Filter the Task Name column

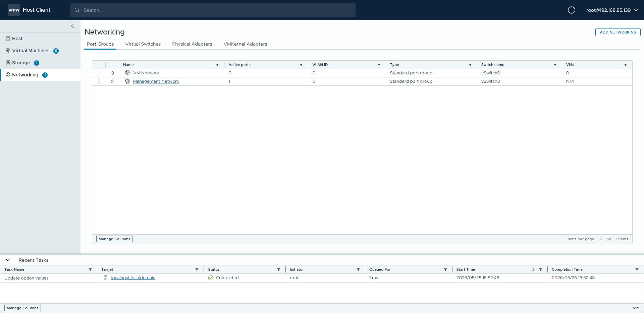click(x=90, y=270)
